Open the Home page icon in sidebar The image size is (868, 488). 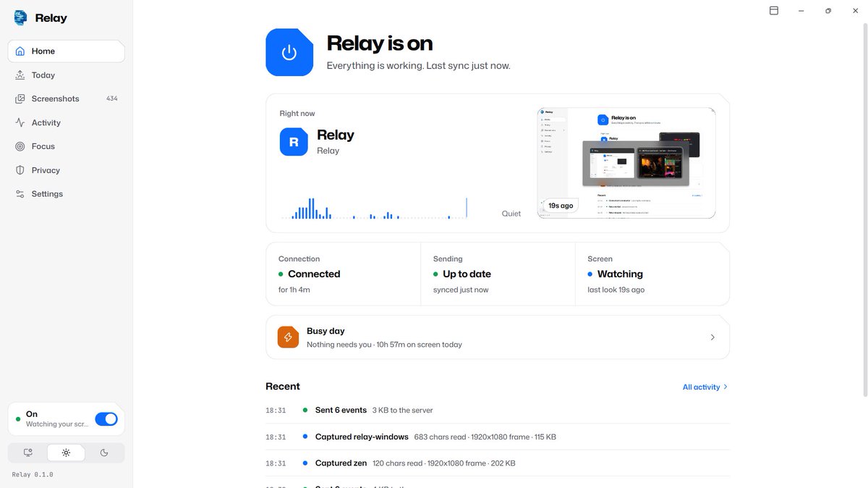coord(20,51)
